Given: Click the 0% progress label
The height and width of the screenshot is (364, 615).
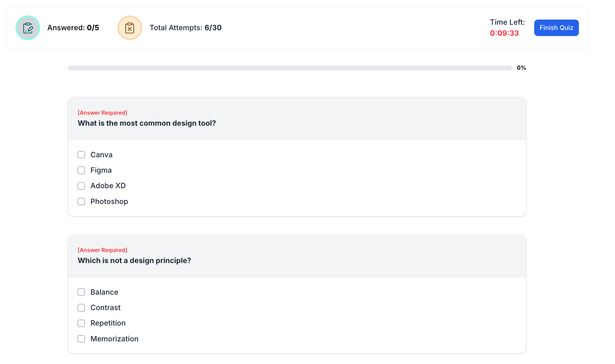Looking at the screenshot, I should pyautogui.click(x=521, y=68).
